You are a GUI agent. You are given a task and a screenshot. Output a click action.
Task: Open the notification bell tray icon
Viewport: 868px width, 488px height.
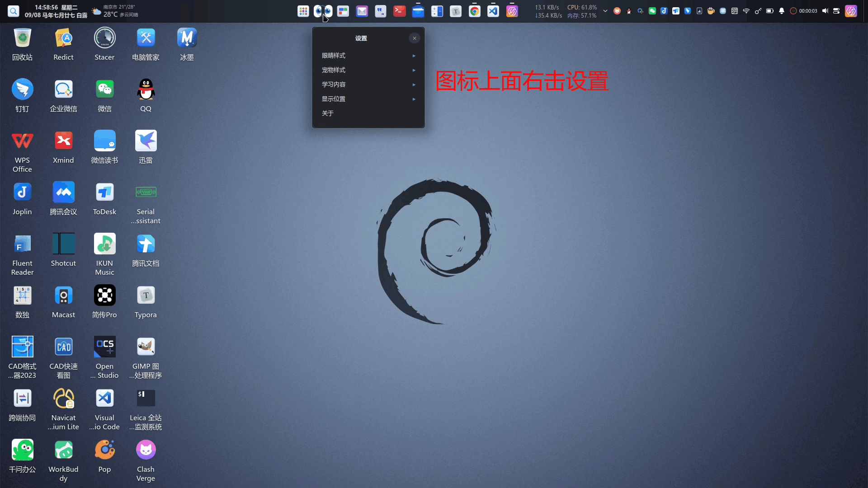[x=782, y=11]
